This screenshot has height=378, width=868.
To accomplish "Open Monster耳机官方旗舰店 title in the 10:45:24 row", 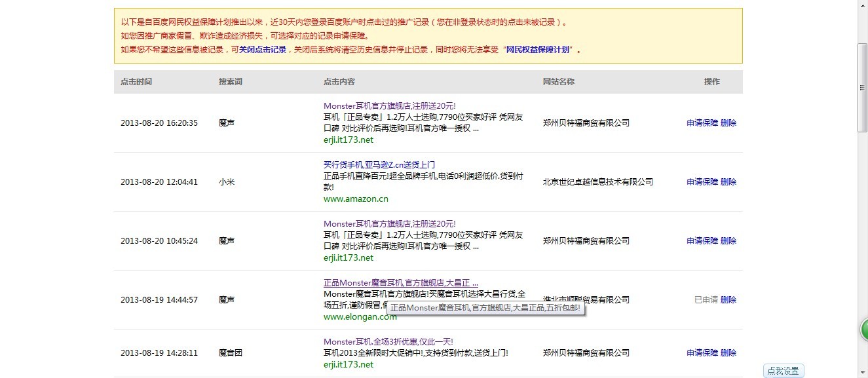I will pos(389,224).
